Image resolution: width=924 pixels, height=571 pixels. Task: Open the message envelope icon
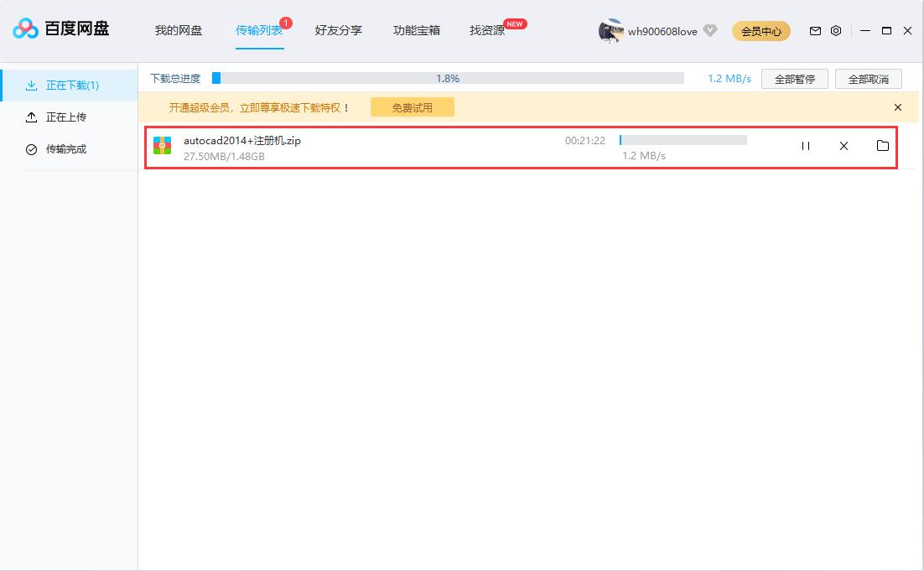pos(814,30)
